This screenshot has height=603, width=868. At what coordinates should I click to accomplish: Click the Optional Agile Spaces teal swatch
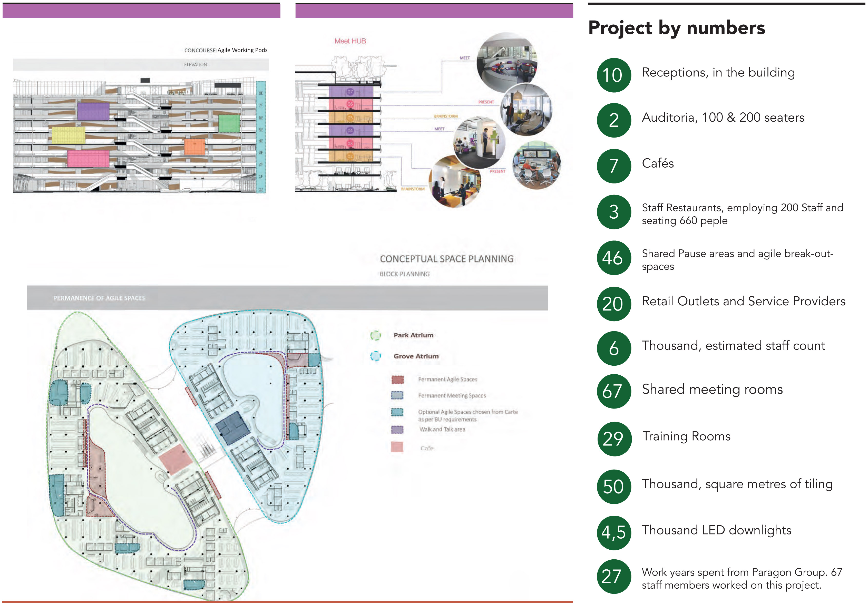click(397, 412)
